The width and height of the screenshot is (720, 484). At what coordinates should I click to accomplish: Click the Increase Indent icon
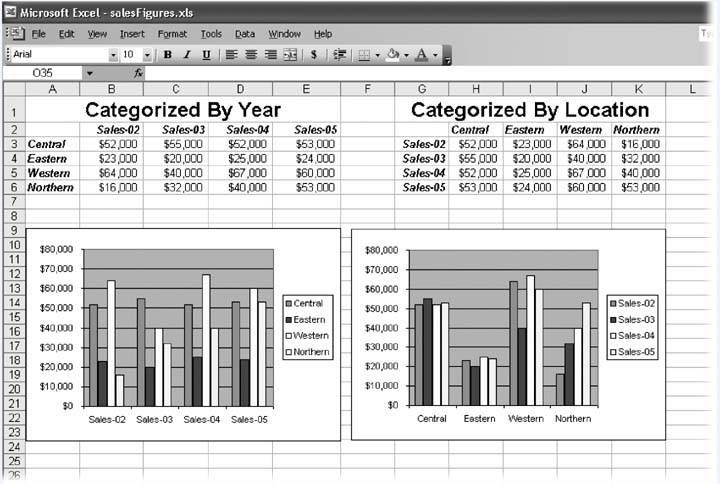tap(339, 55)
